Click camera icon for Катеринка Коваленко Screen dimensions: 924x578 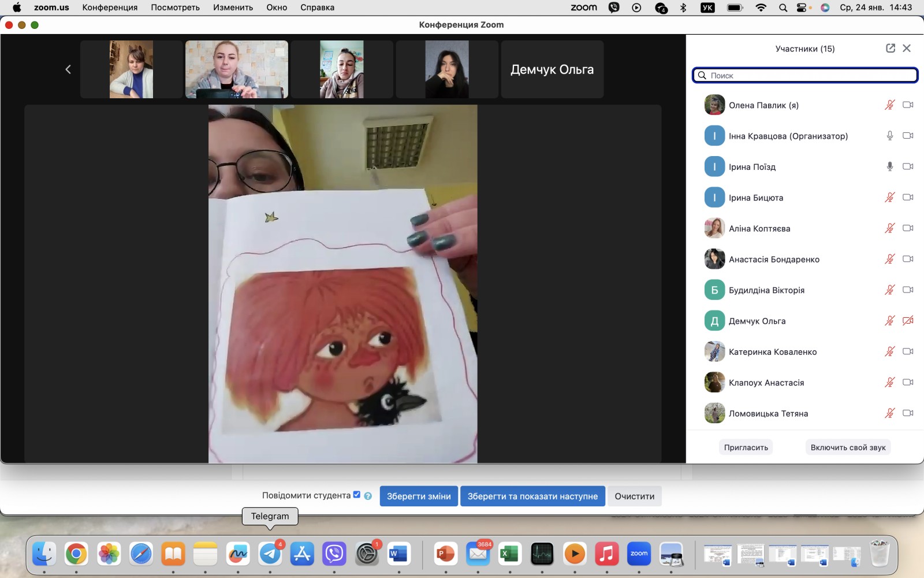(x=908, y=351)
